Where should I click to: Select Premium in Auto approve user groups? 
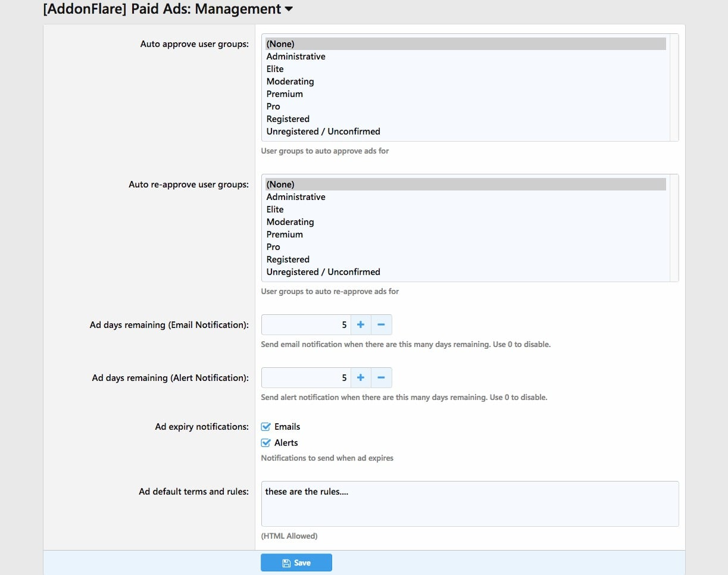[x=285, y=94]
